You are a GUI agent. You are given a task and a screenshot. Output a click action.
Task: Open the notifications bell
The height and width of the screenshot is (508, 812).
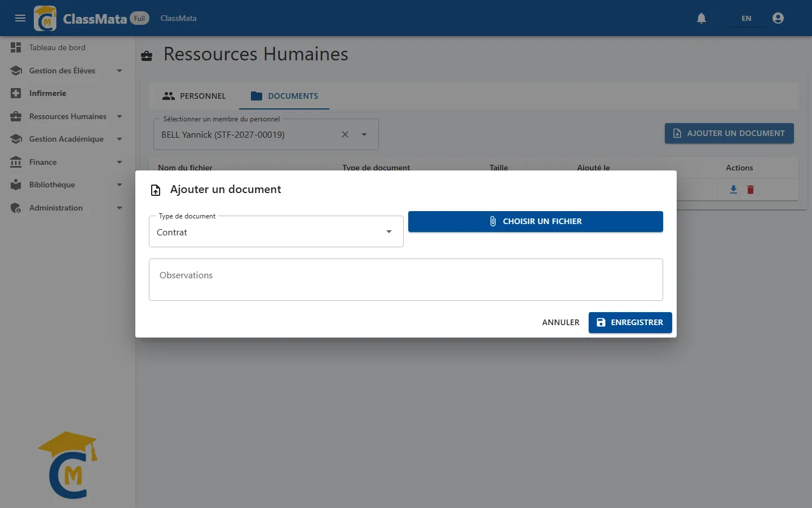tap(701, 18)
